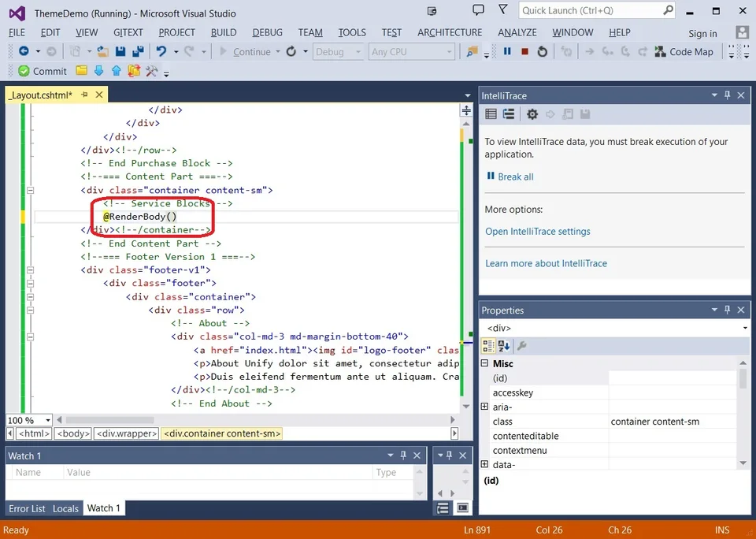Open Continue button dropdown arrow
Viewport: 756px width, 539px height.
278,52
